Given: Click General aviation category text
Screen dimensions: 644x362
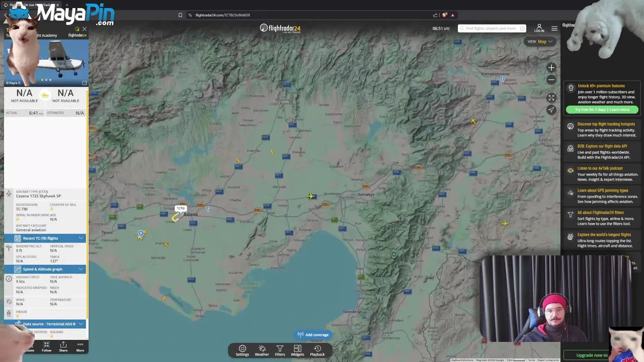Looking at the screenshot, I should coord(31,230).
